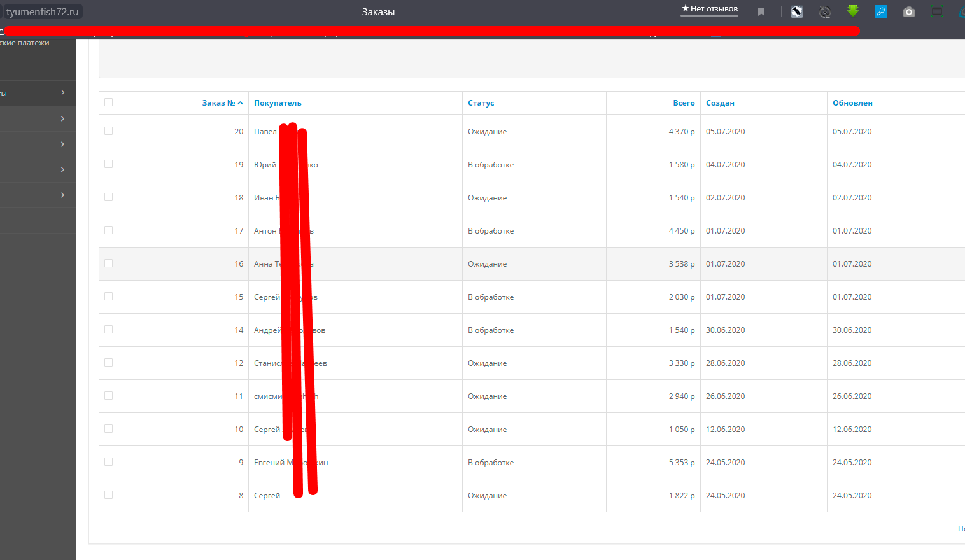This screenshot has width=965, height=560.
Task: Sort by 'Обновлен' column header
Action: click(x=852, y=103)
